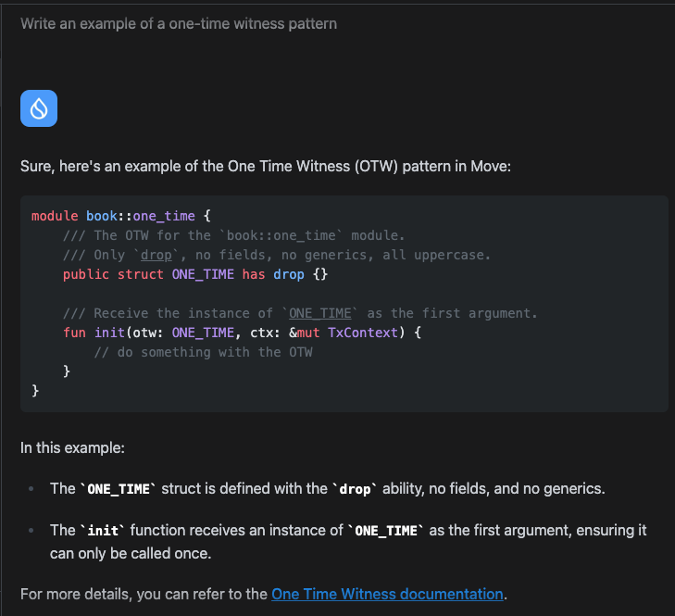Screen dimensions: 675x616
Task: Click the '// do something with the OTW' comment
Action: tap(203, 352)
